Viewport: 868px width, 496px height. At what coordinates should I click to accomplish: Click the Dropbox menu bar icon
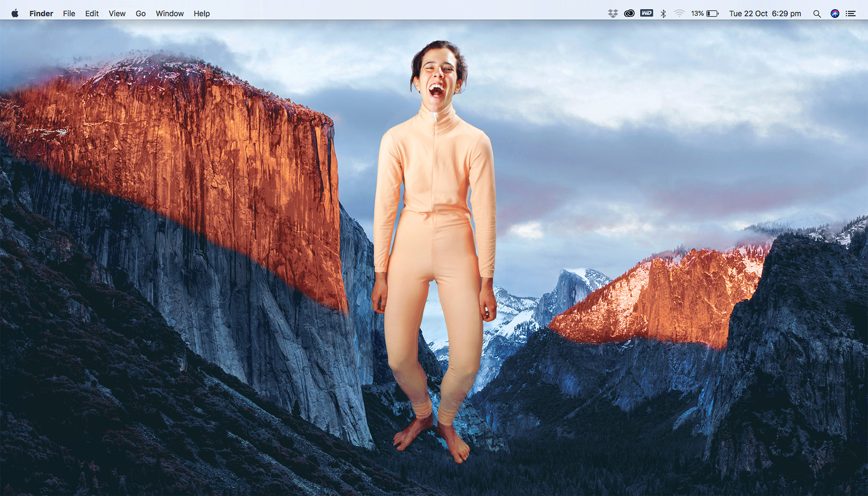coord(613,13)
